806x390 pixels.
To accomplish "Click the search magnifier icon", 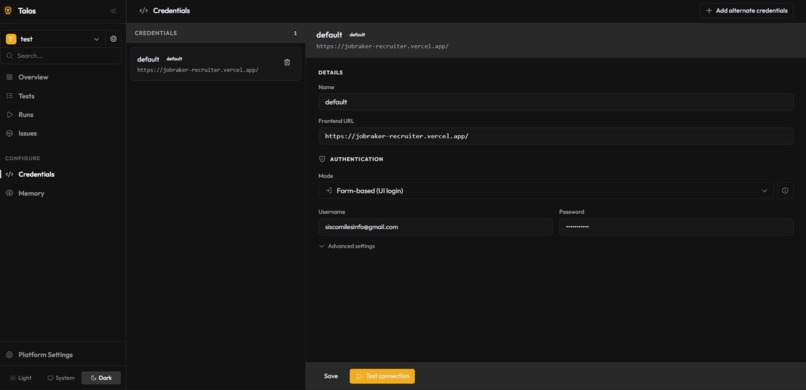I will pyautogui.click(x=10, y=55).
